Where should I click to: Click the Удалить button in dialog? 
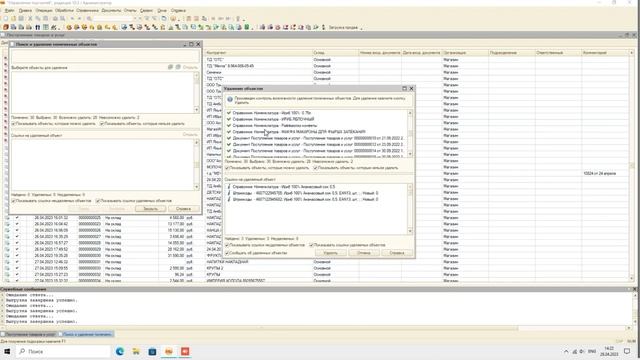[x=331, y=253]
